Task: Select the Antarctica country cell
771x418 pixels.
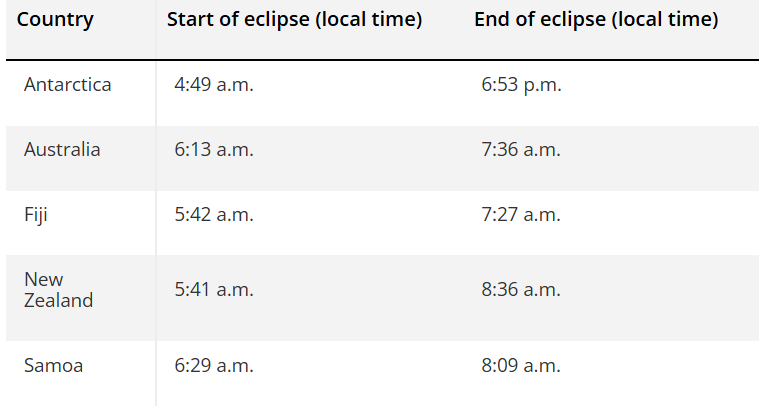Action: [x=67, y=85]
